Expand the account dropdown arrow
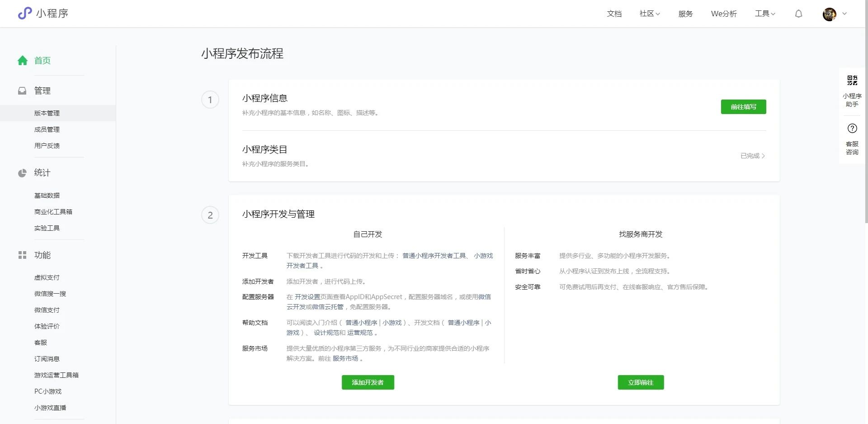This screenshot has width=868, height=424. click(x=844, y=14)
